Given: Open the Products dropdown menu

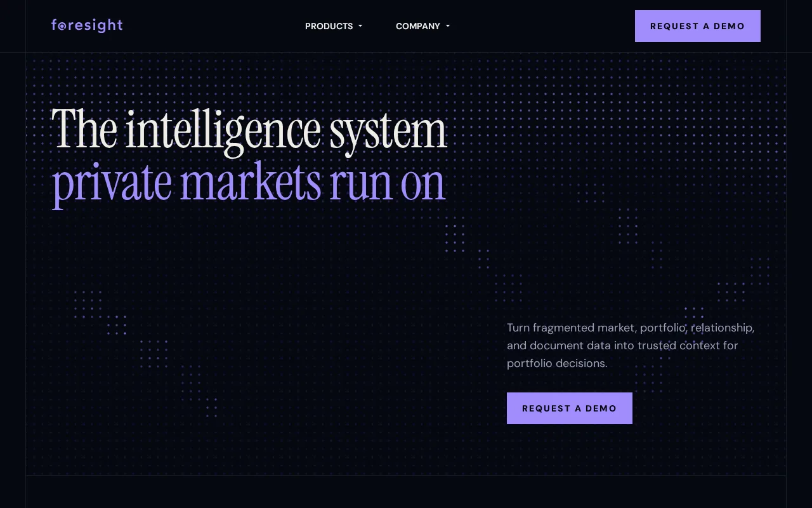Looking at the screenshot, I should (334, 26).
